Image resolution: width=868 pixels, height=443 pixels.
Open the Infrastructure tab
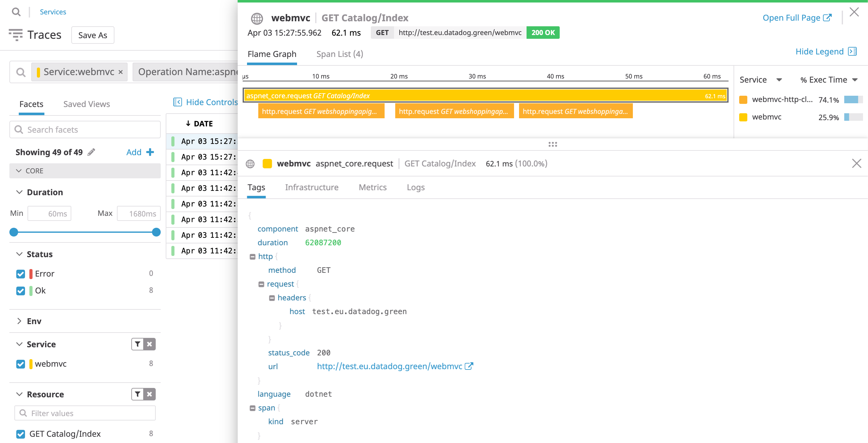pos(312,187)
